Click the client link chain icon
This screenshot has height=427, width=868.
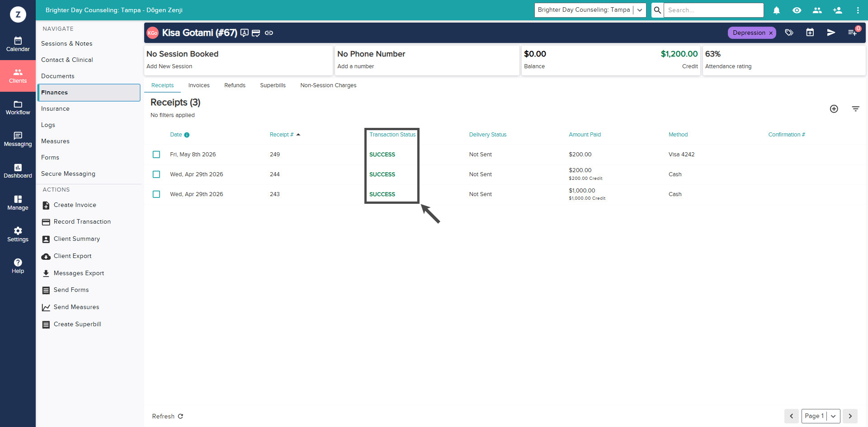pyautogui.click(x=269, y=33)
